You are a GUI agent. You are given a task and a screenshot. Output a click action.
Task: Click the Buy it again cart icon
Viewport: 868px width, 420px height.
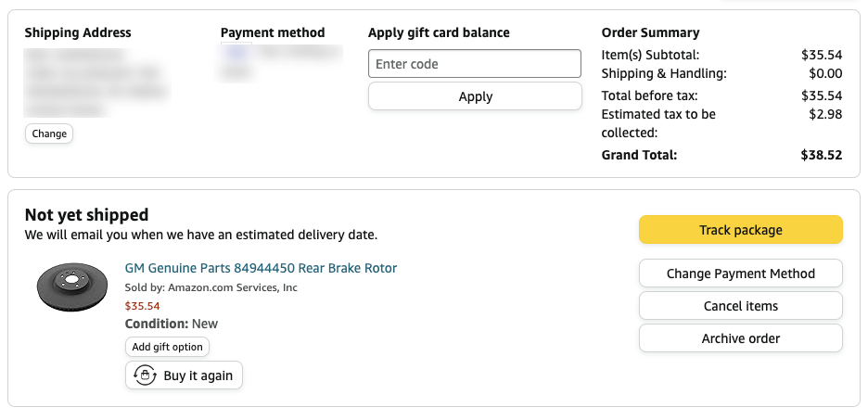[145, 375]
